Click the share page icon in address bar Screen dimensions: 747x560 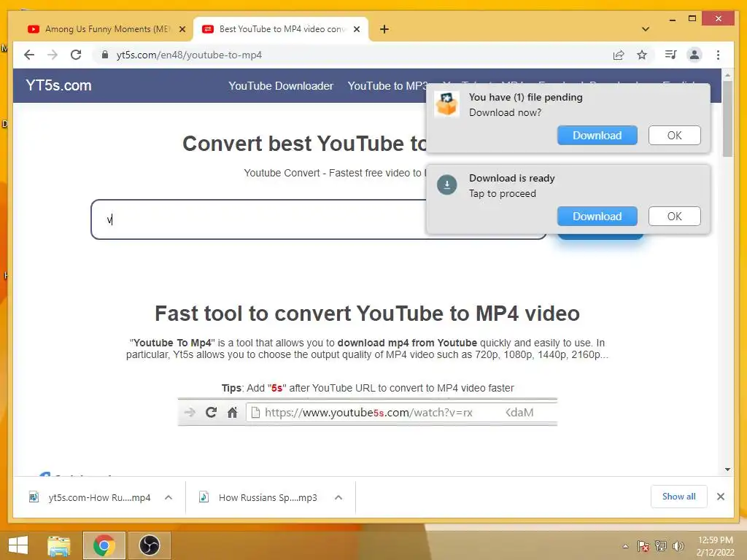(619, 55)
